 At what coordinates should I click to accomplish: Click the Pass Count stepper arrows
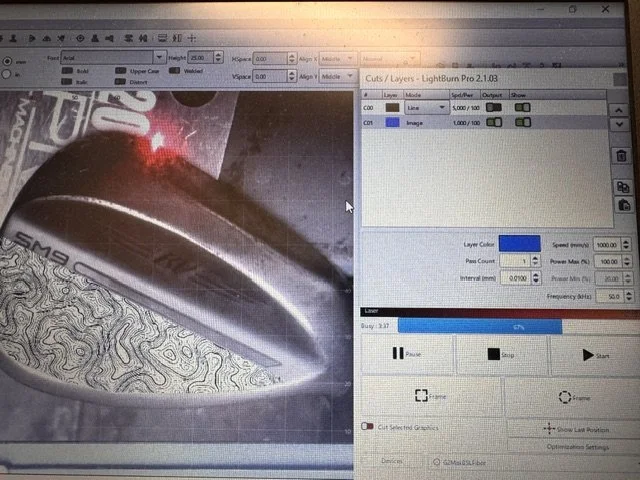535,260
